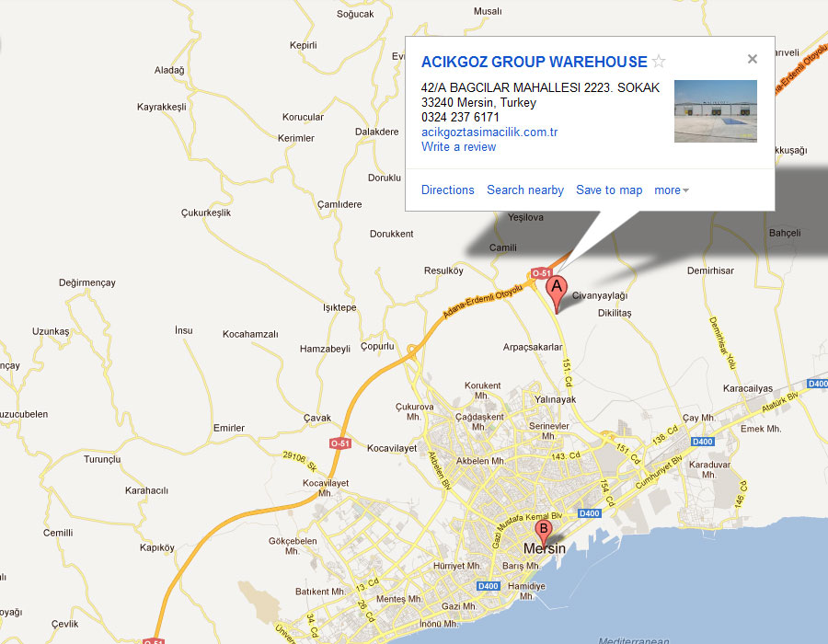Click the Turunçlu label
The image size is (828, 644).
coord(102,459)
